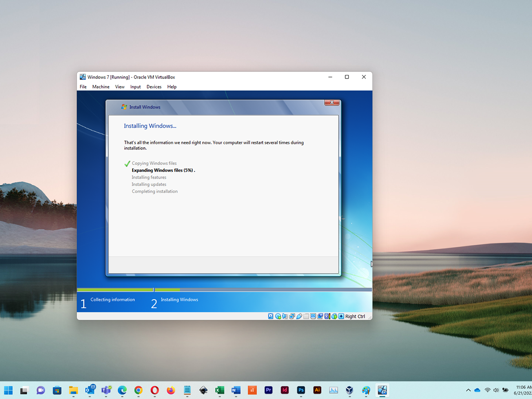Open Wi-Fi network settings in system tray

(488, 390)
